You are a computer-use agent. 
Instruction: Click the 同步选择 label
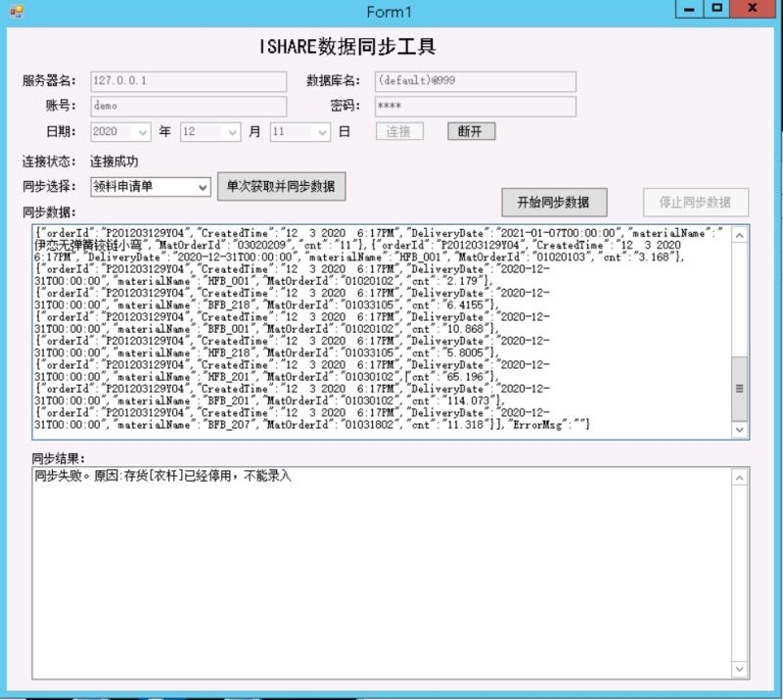[49, 186]
